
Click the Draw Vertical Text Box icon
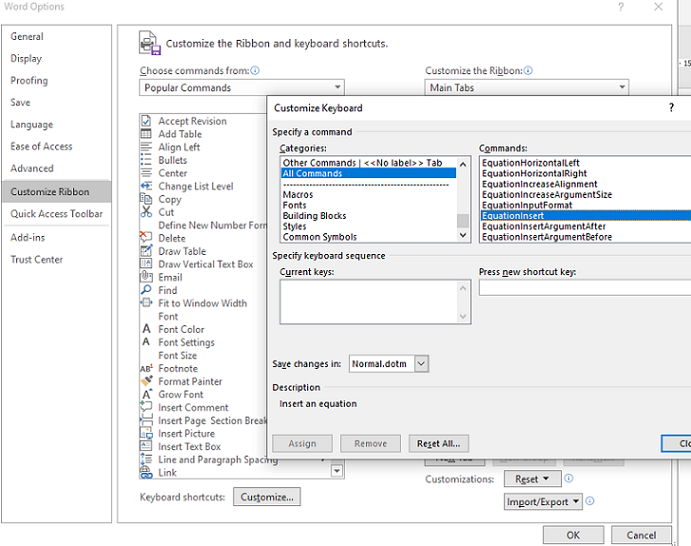point(146,264)
